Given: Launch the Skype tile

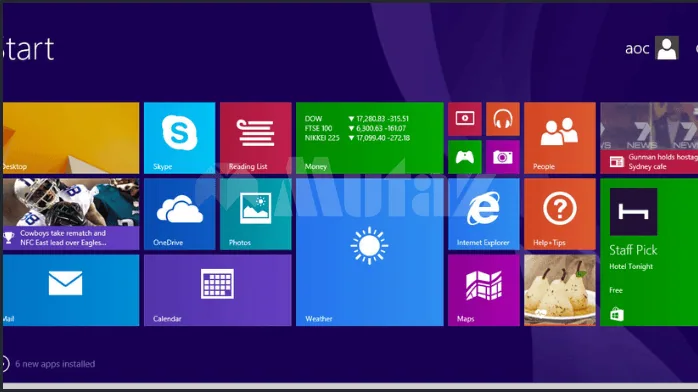Looking at the screenshot, I should [x=179, y=138].
